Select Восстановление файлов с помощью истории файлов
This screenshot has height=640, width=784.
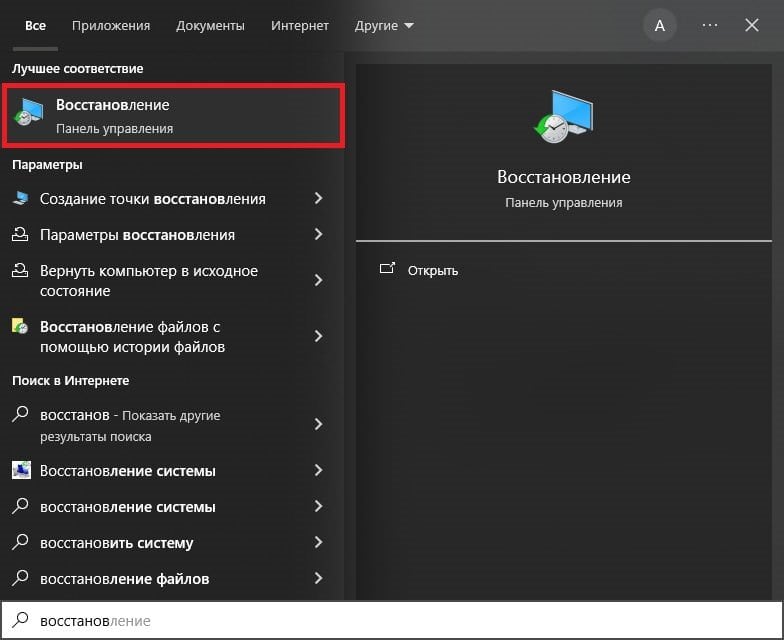(132, 336)
